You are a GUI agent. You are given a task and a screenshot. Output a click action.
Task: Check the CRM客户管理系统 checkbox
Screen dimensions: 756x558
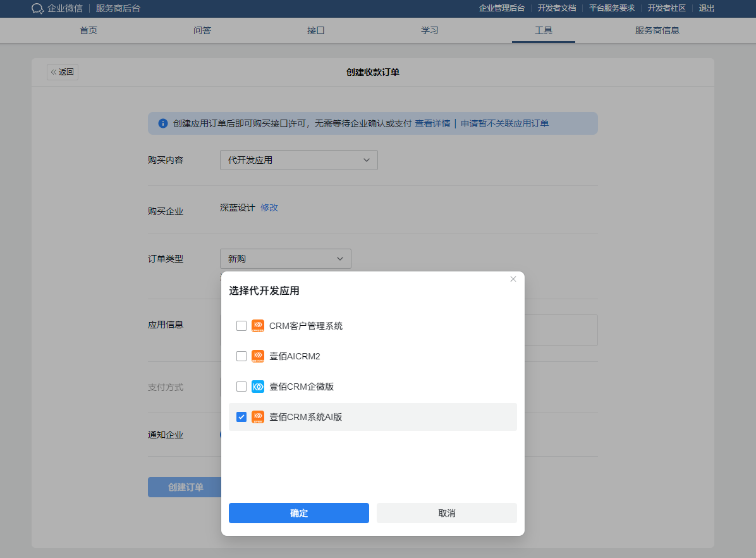tap(241, 326)
